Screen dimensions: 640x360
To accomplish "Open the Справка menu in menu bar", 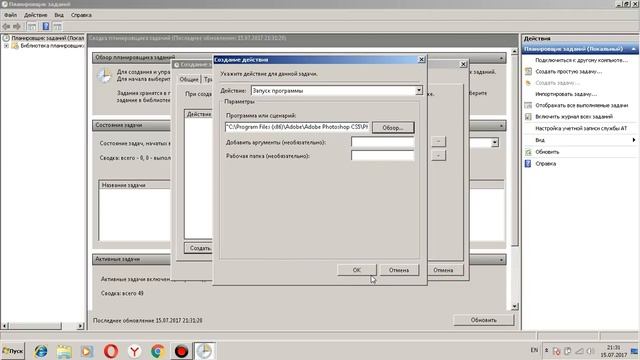I will [x=81, y=15].
